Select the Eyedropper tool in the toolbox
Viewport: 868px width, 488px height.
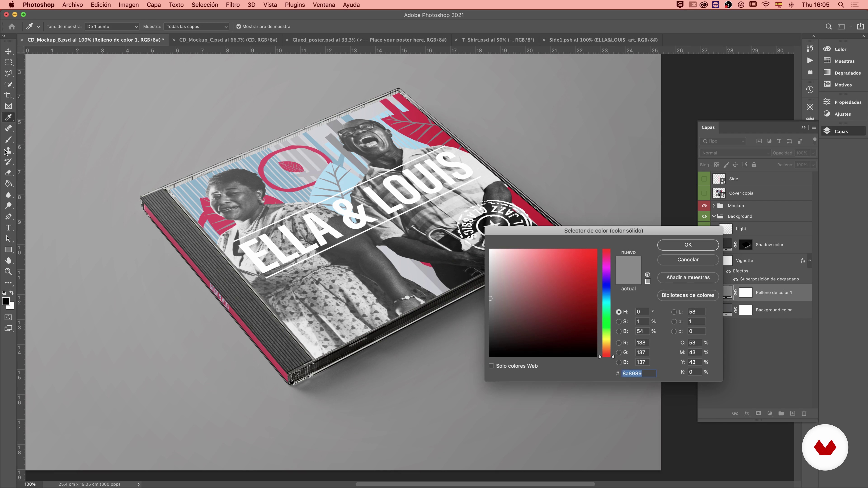point(8,117)
